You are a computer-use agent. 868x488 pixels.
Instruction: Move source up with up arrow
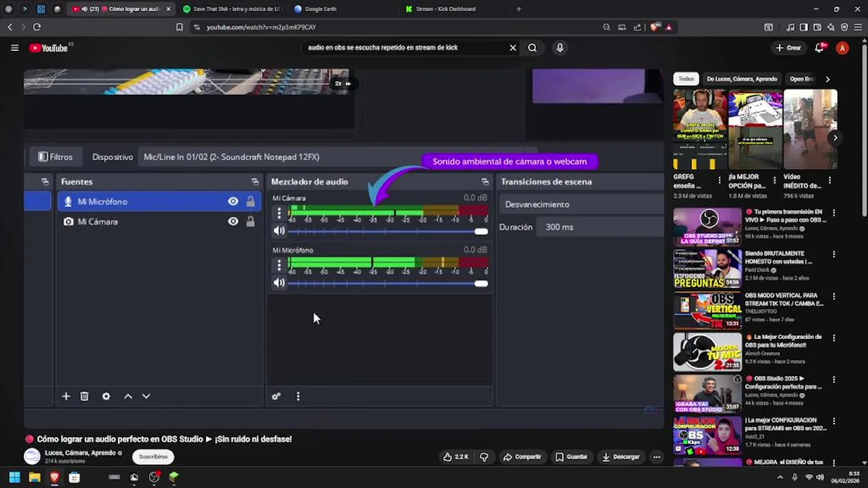coord(127,396)
